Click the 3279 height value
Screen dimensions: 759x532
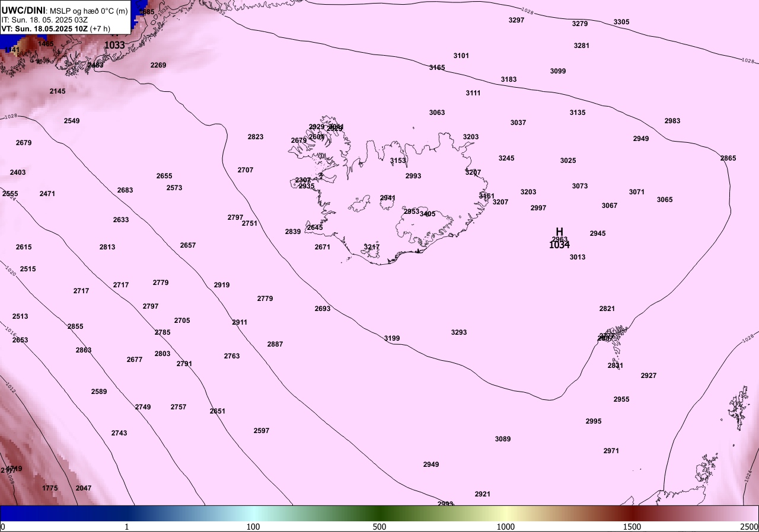coord(580,24)
